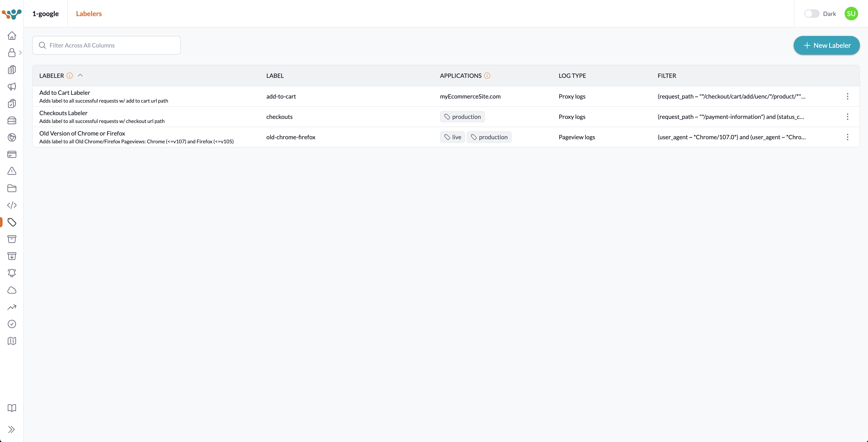Click the 1-google project name
Screen dimensions: 868x442
[x=45, y=14]
